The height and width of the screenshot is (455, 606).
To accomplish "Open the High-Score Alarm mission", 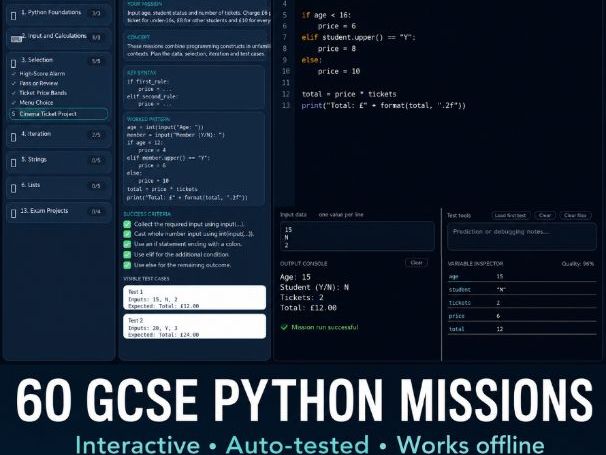I will point(42,73).
